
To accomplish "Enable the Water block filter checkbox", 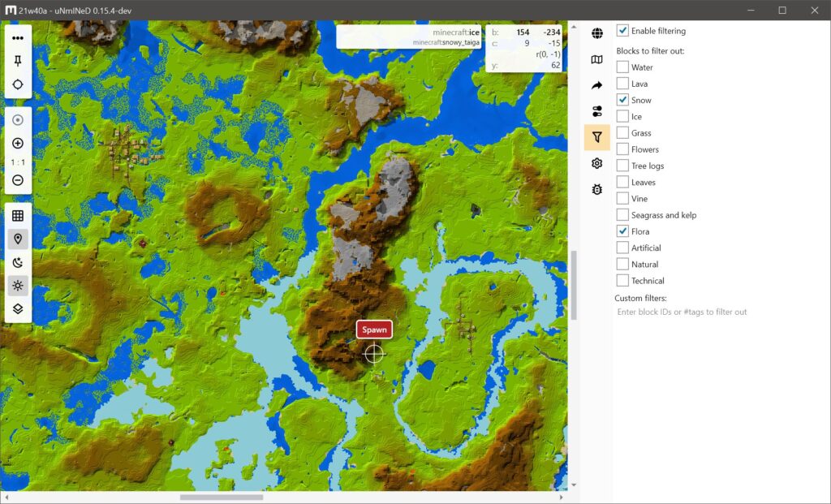I will pyautogui.click(x=622, y=67).
